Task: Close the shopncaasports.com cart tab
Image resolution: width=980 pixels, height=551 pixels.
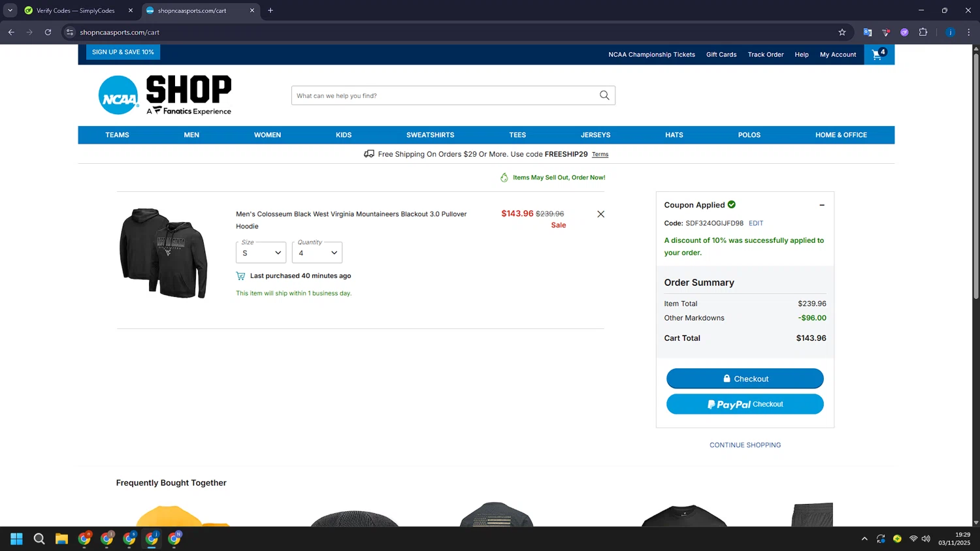Action: point(252,10)
